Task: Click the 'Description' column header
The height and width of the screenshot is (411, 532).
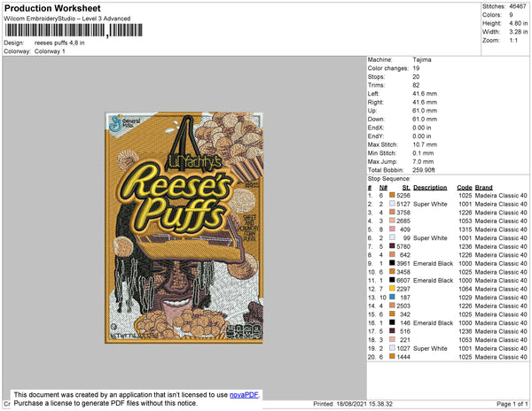Action: (x=430, y=188)
